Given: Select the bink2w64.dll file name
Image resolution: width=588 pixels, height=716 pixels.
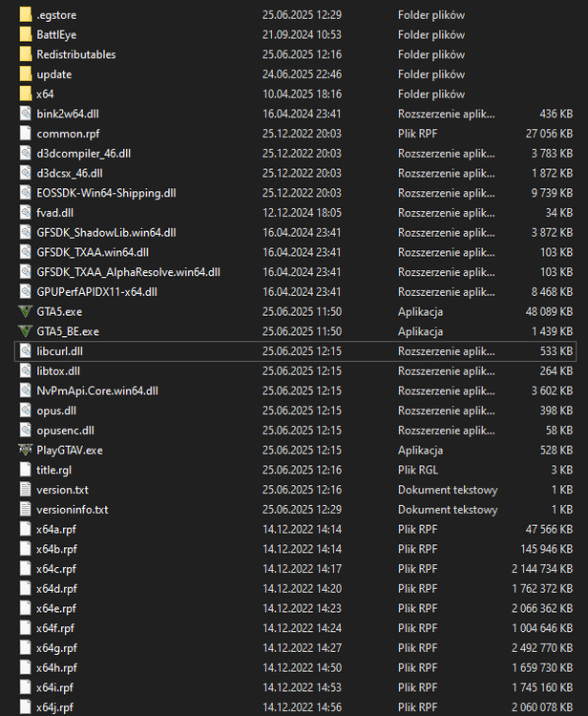Looking at the screenshot, I should pos(68,114).
